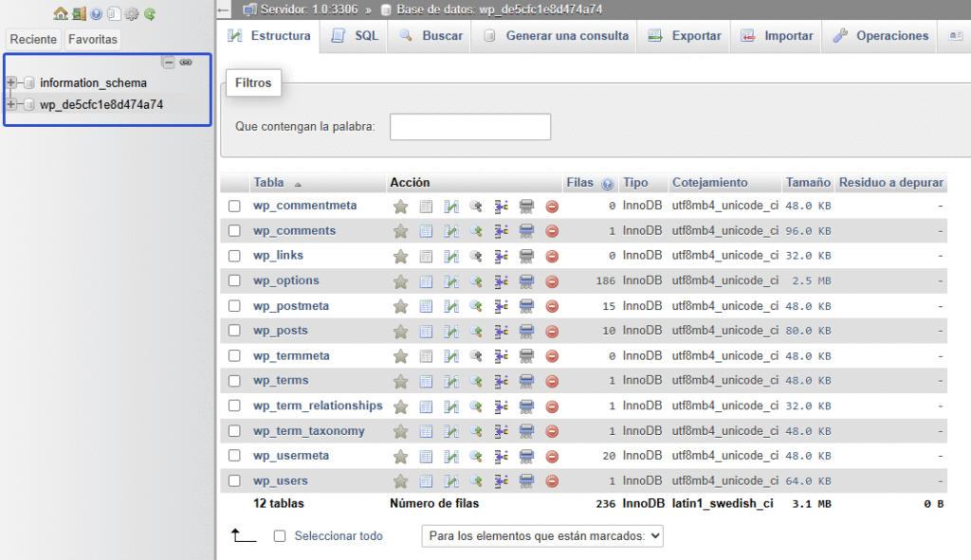The height and width of the screenshot is (560, 971).
Task: Click the Residuo a depurar header
Action: point(891,183)
